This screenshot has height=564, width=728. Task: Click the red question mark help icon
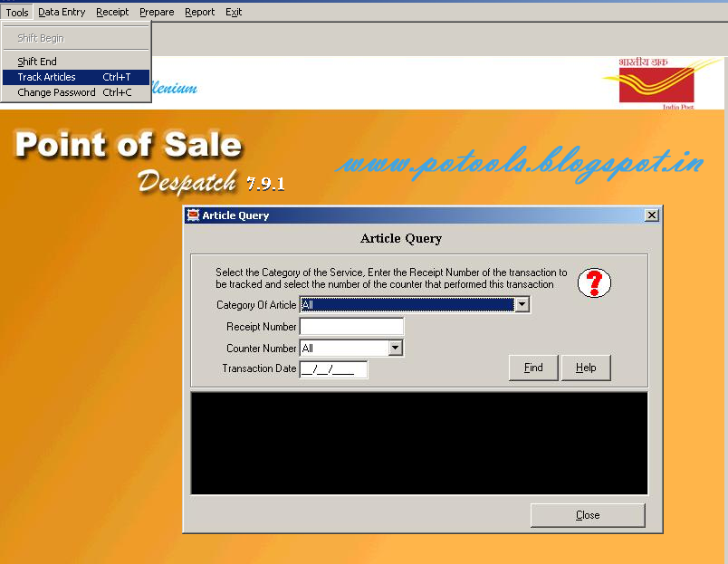coord(594,282)
